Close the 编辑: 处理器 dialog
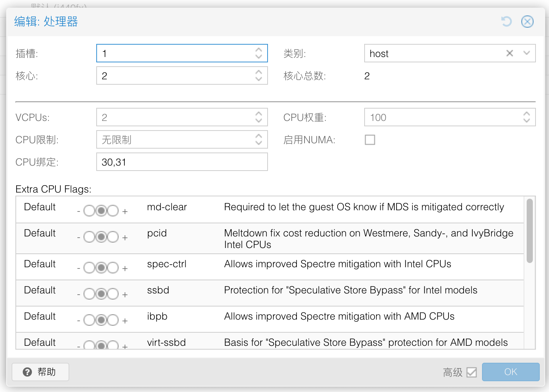This screenshot has width=549, height=392. pos(527,22)
